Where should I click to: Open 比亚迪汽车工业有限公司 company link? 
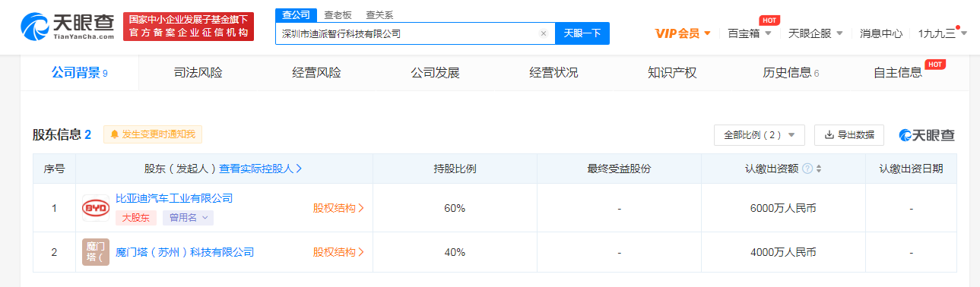tap(174, 198)
